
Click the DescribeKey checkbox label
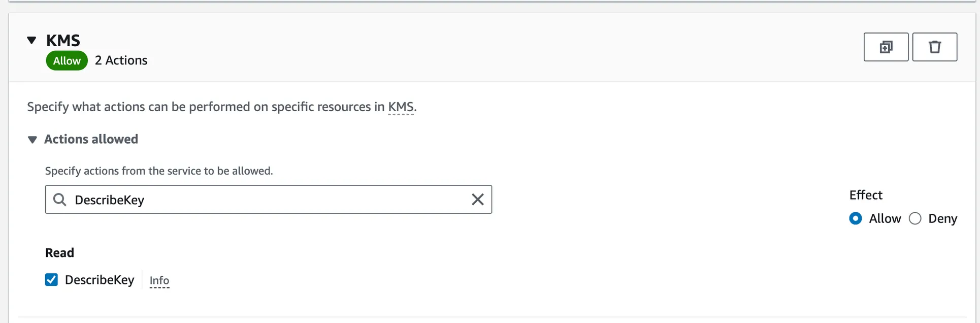100,280
